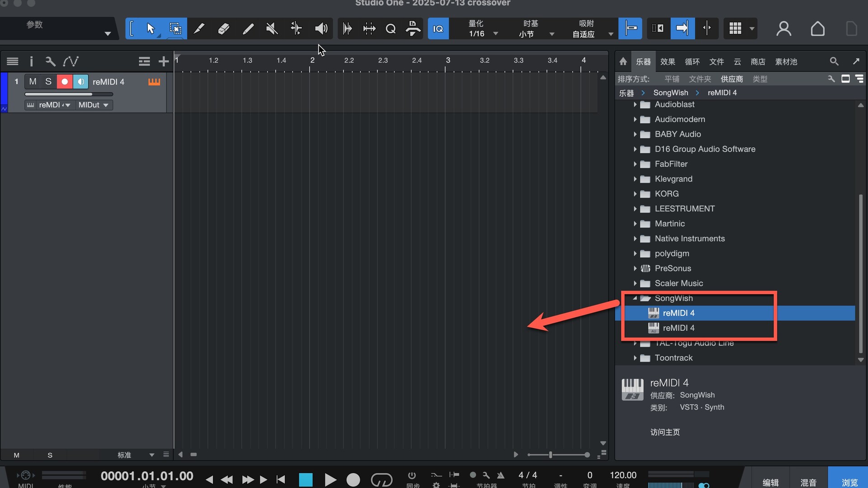Image resolution: width=868 pixels, height=488 pixels.
Task: Open the inspector i icon
Action: pos(31,61)
